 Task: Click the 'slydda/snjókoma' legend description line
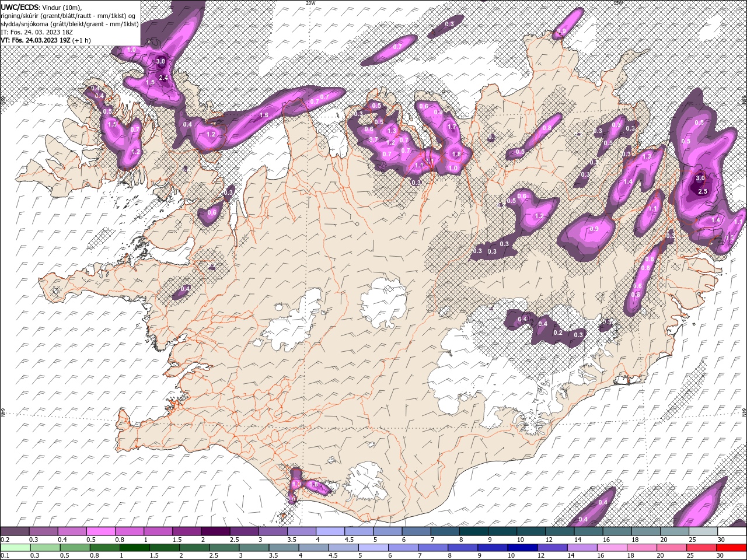coord(69,24)
